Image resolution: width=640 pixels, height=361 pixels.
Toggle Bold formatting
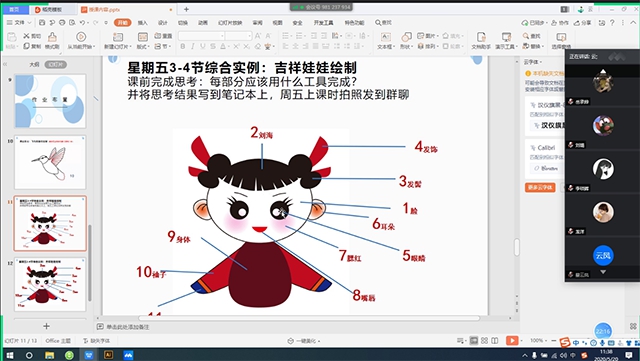pos(182,47)
